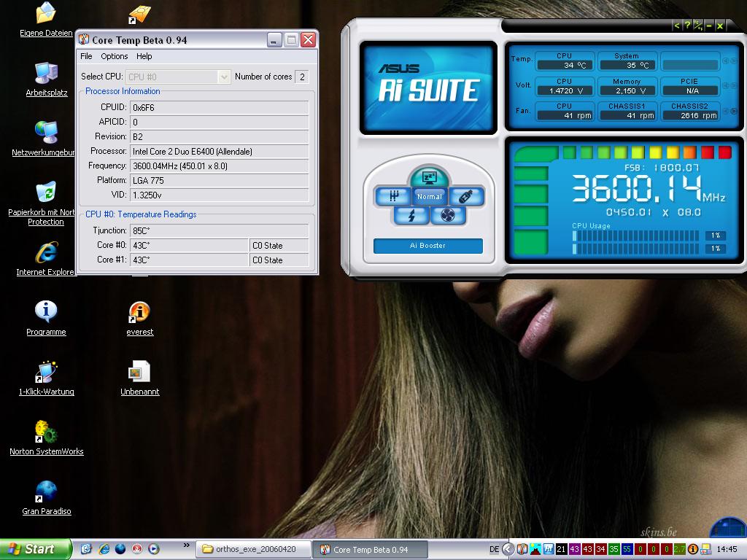Open the everest desktop shortcut
Viewport: 747px width, 560px height.
click(x=139, y=319)
